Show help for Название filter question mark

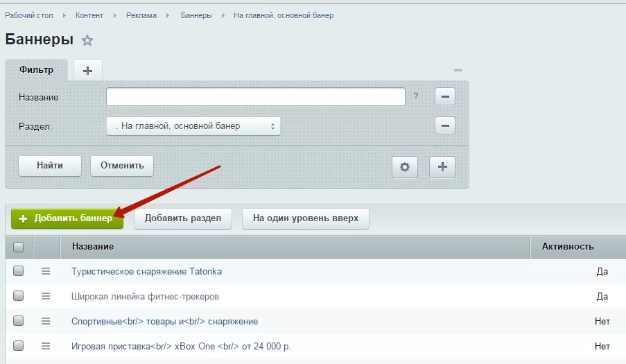coord(416,96)
